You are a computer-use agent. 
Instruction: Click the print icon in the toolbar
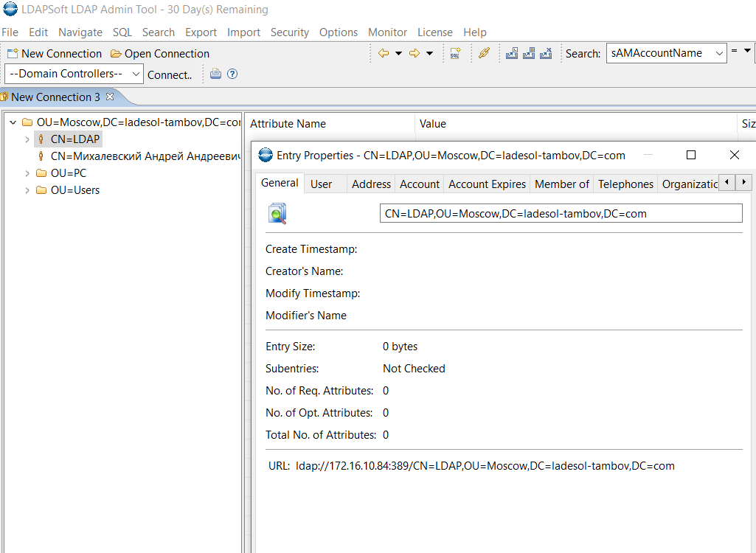tap(215, 74)
